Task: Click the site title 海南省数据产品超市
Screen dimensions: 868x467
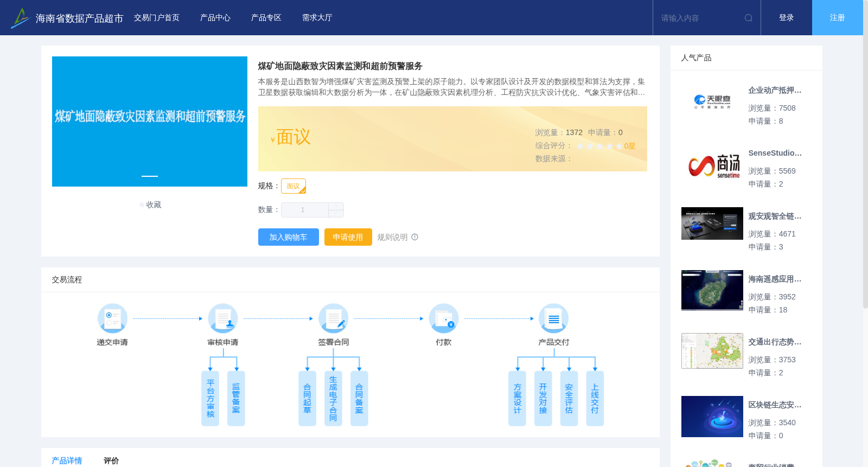Action: [x=79, y=18]
